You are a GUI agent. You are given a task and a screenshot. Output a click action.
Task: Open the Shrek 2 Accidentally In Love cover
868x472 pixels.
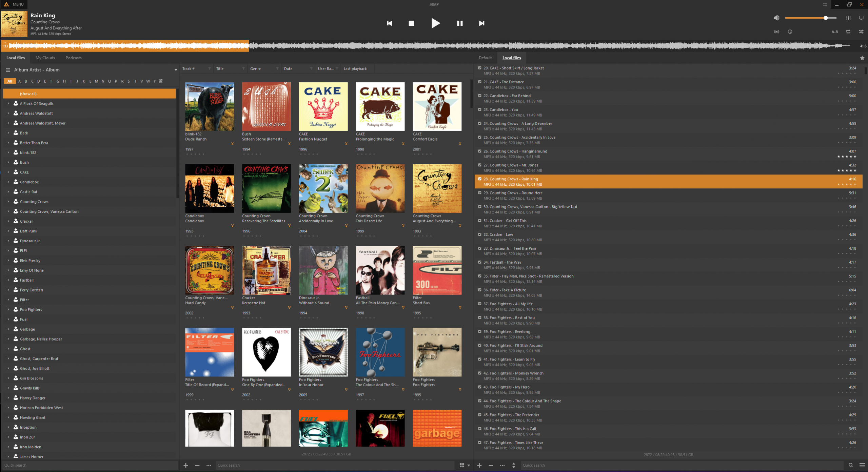[x=323, y=188]
